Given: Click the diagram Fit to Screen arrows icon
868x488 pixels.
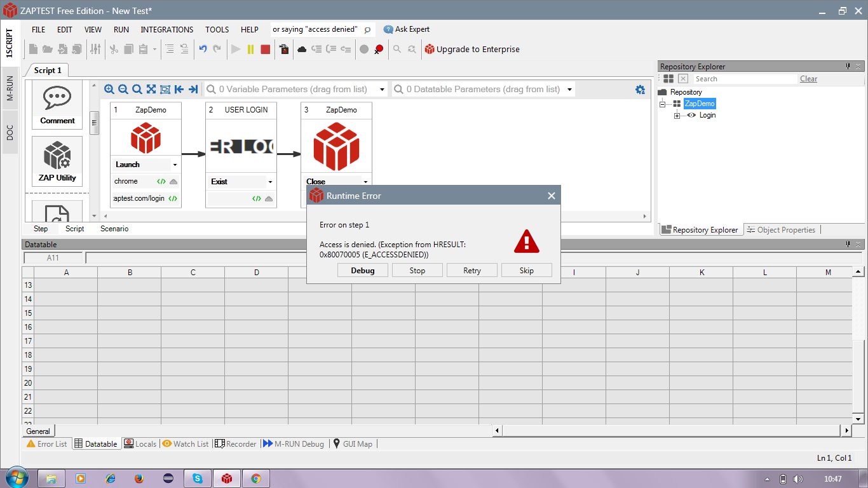Looking at the screenshot, I should 151,90.
